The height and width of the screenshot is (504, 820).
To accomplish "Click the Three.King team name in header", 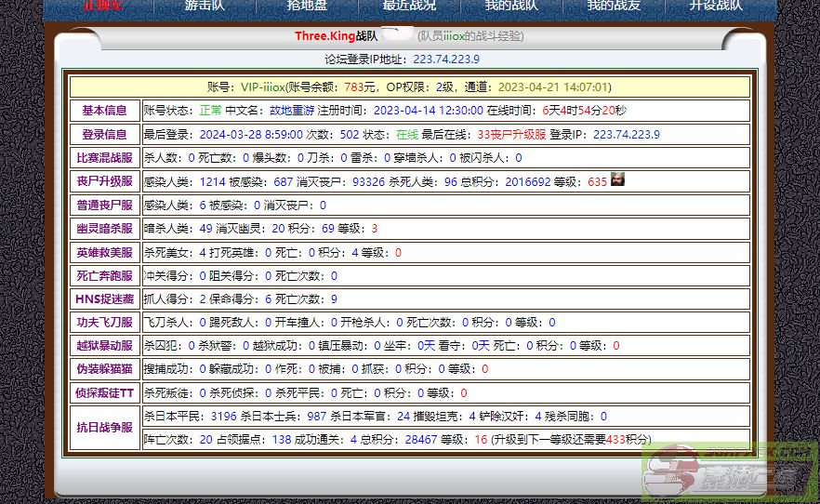I will (325, 36).
